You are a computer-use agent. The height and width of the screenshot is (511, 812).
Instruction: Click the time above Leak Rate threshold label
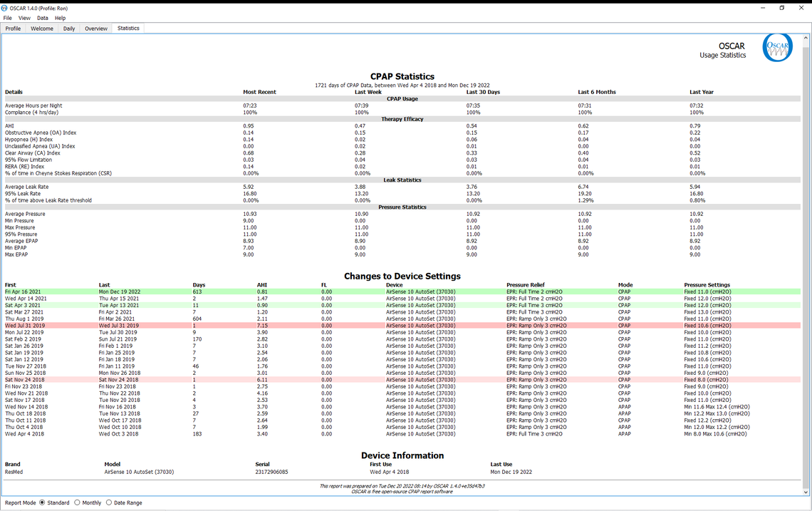(x=48, y=200)
